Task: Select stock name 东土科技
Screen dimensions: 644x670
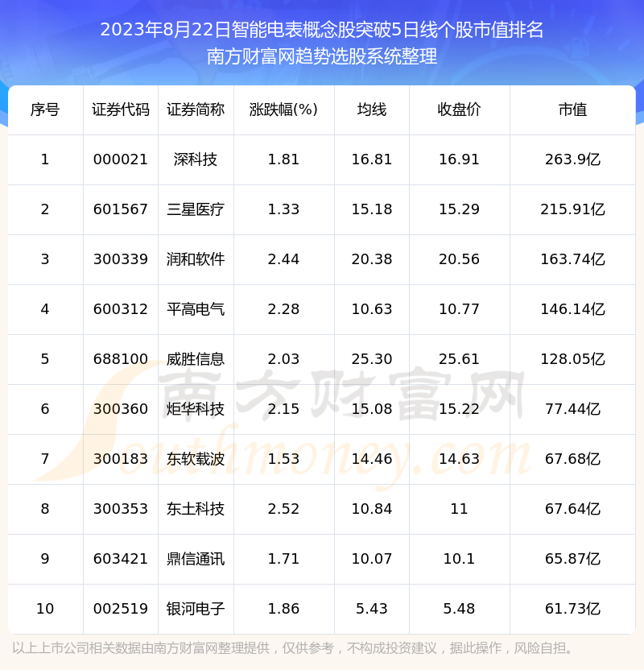Action: pos(196,509)
